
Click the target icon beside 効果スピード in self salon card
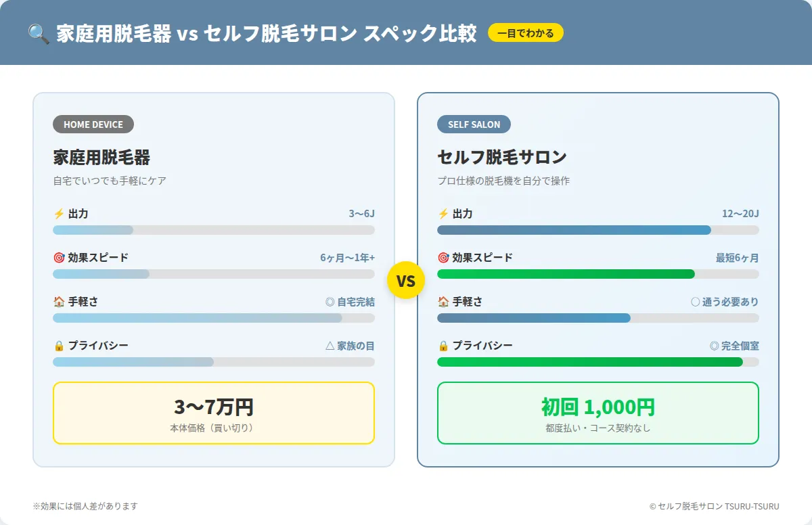tap(443, 258)
